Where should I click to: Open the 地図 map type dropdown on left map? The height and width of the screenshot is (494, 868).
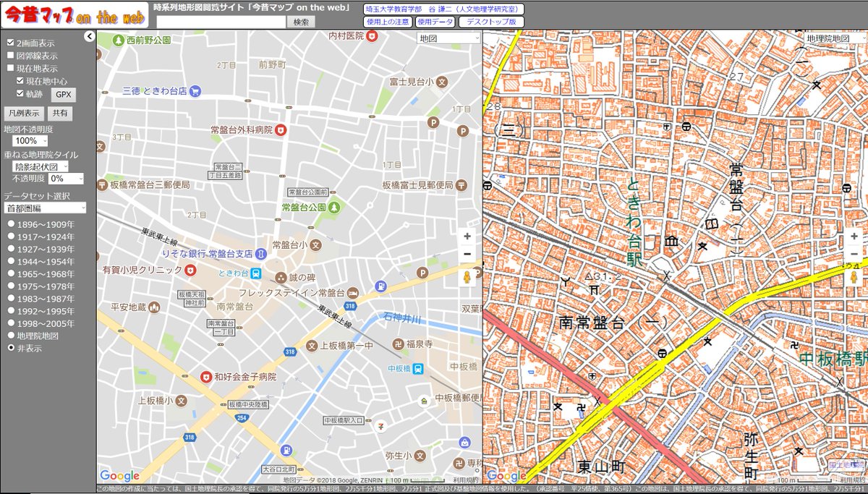pos(448,38)
